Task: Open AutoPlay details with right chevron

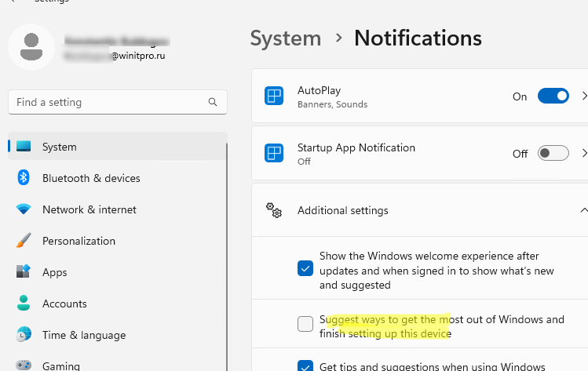Action: coord(584,96)
